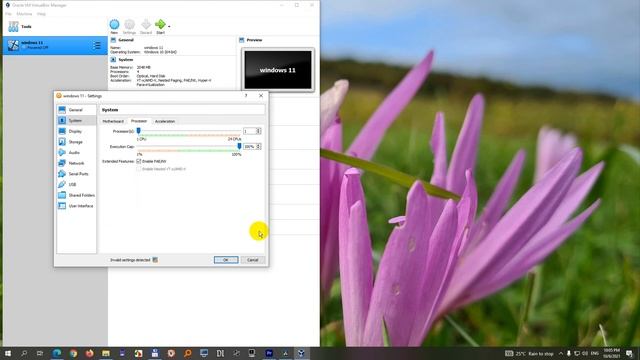The width and height of the screenshot is (640, 360).
Task: Click the VirtualBox icon on the taskbar
Action: click(301, 353)
